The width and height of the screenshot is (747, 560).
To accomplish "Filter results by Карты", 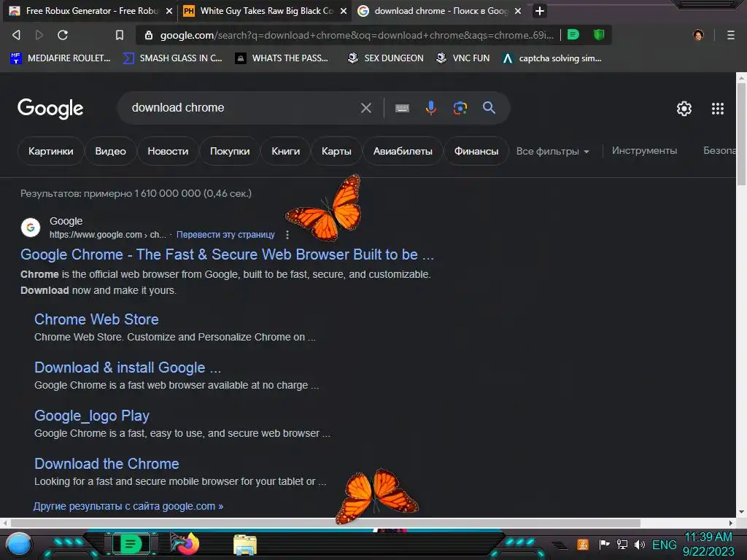I will point(336,151).
